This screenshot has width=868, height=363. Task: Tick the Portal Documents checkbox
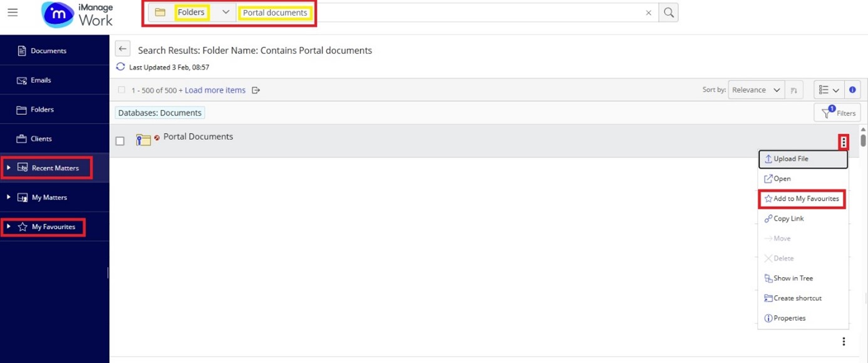[x=120, y=140]
